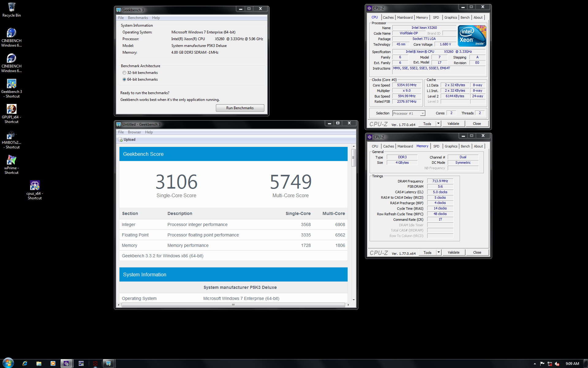This screenshot has height=368, width=588.
Task: Launch the wPrime desktop shortcut
Action: click(x=12, y=165)
